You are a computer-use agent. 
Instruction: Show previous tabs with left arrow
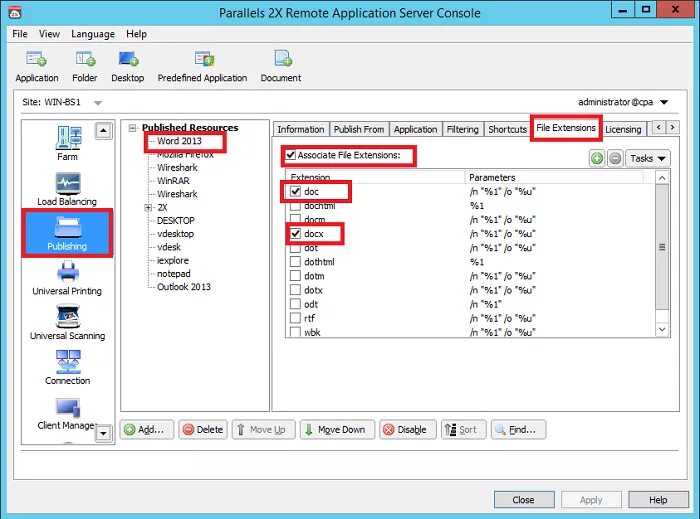click(x=658, y=128)
